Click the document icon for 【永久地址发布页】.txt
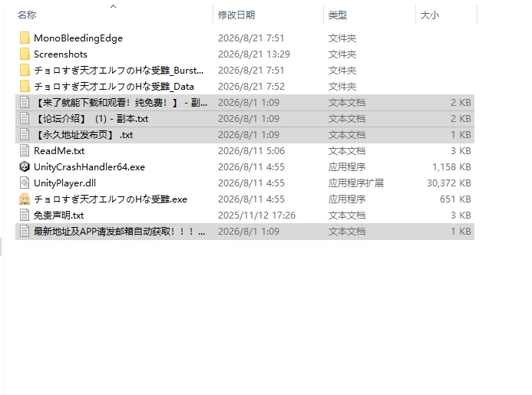Screen dimensions: 532x395 [25, 134]
